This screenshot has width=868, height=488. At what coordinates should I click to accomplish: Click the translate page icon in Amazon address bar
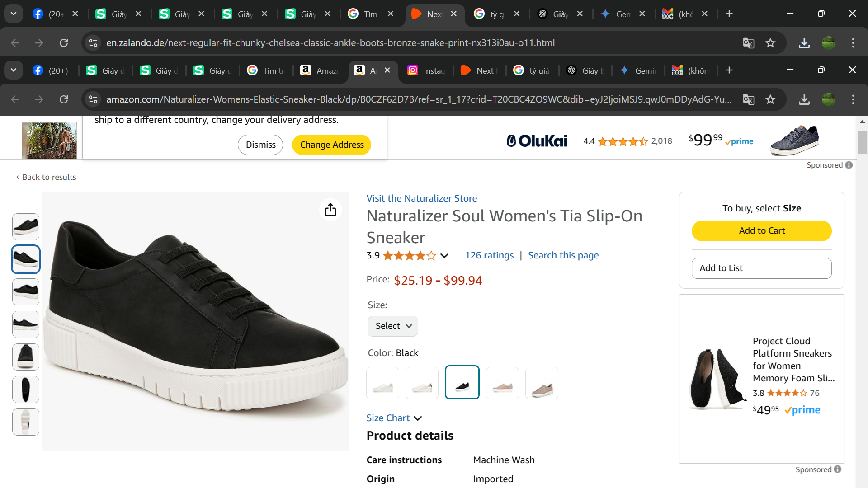click(749, 99)
